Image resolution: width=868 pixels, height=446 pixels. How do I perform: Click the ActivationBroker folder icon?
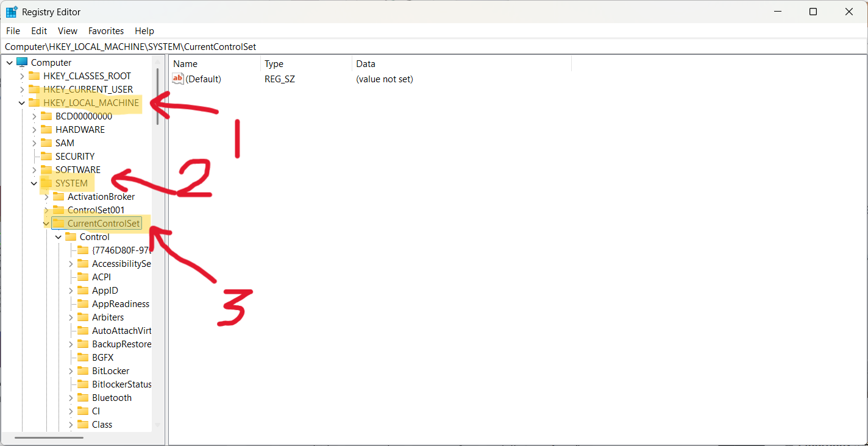59,196
